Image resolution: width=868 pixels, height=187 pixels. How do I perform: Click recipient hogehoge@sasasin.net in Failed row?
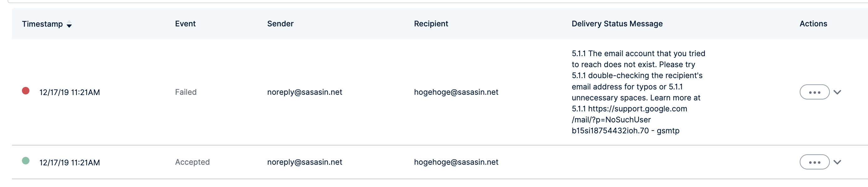click(456, 92)
